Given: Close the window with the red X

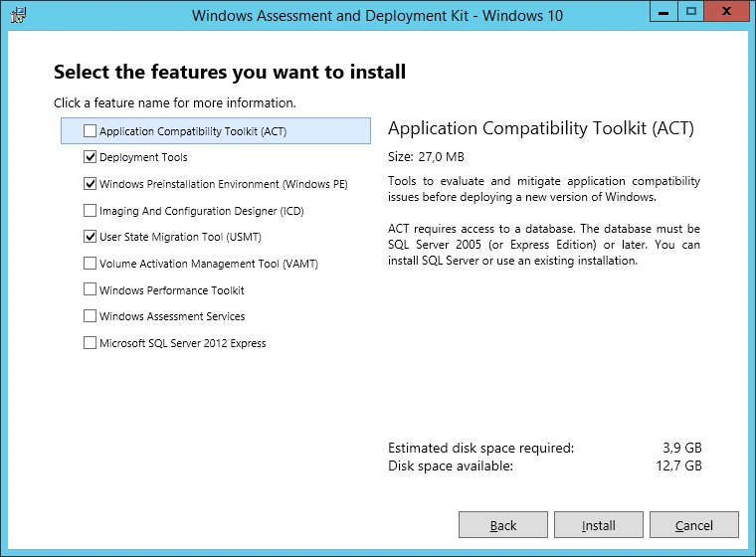Looking at the screenshot, I should (726, 13).
